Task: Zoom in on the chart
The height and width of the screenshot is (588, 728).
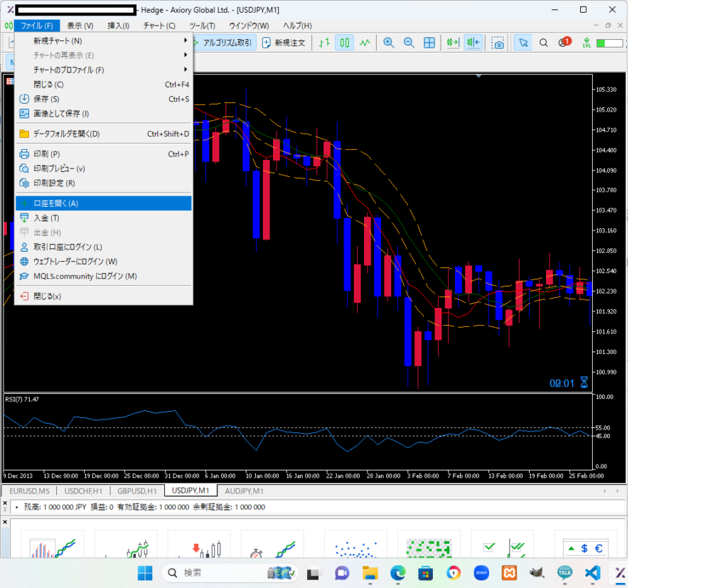Action: (389, 43)
